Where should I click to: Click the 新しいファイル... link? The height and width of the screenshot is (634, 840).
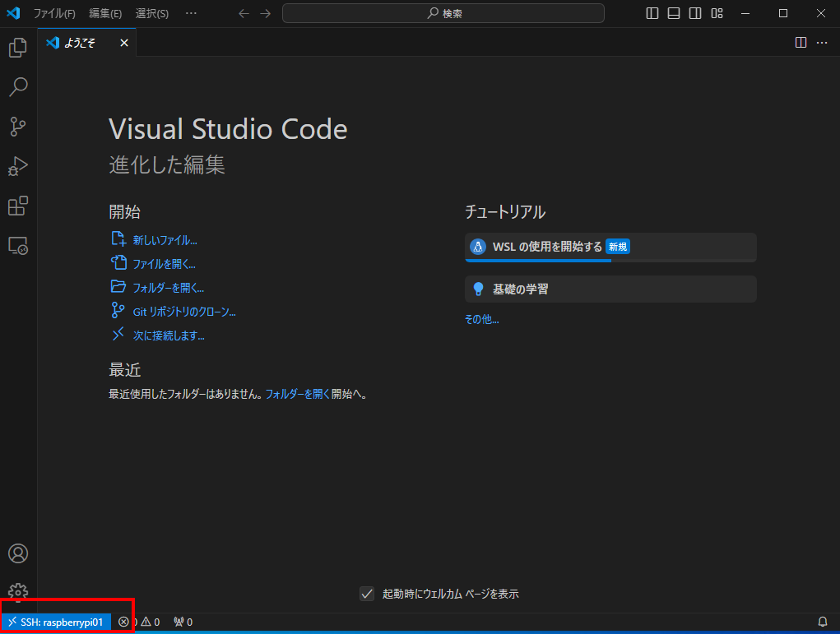(165, 240)
